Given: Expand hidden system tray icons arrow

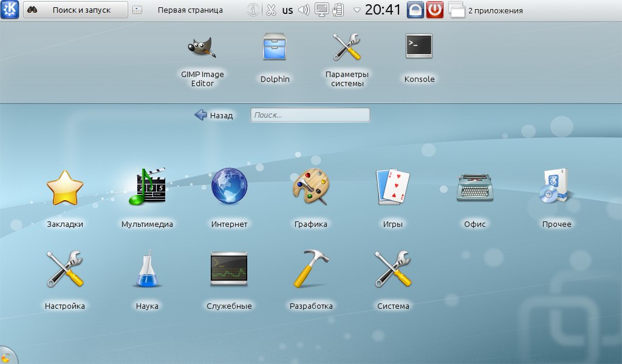Looking at the screenshot, I should (x=357, y=10).
